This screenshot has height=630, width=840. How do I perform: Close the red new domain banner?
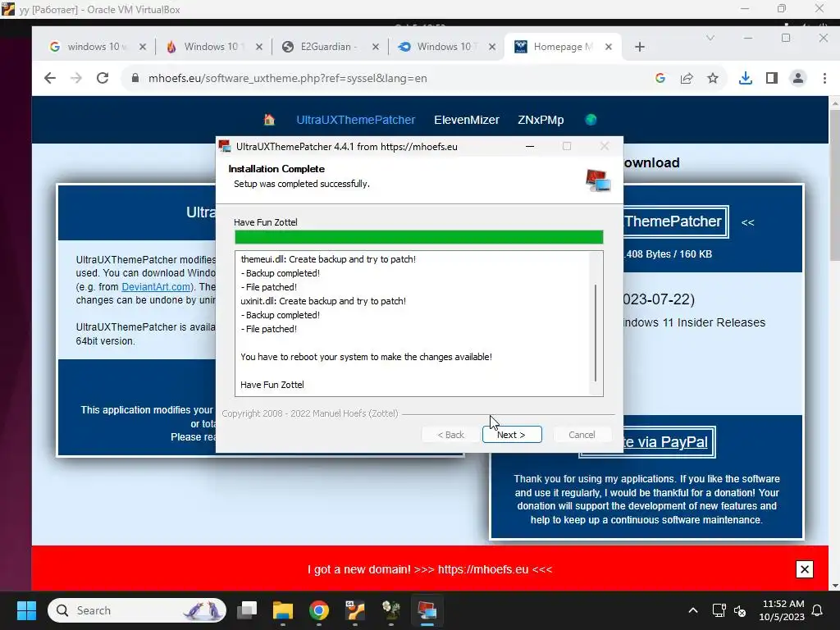click(804, 569)
